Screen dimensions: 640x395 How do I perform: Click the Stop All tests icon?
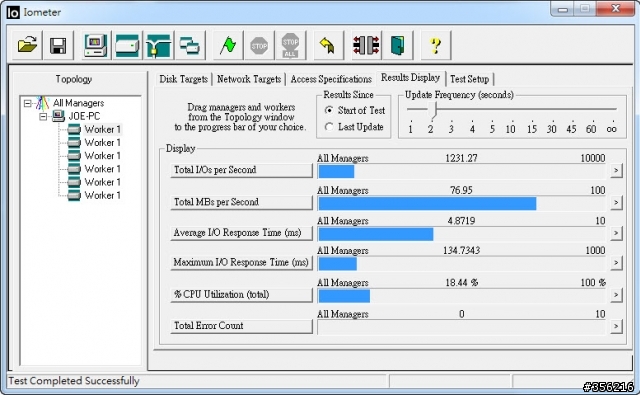point(290,45)
